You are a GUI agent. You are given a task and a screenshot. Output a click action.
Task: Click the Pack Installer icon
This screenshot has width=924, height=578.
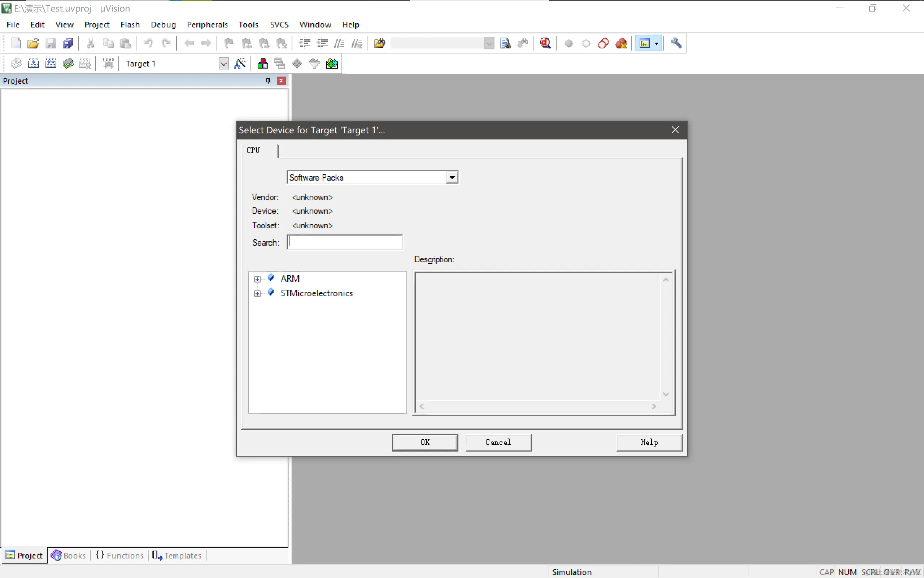[332, 64]
